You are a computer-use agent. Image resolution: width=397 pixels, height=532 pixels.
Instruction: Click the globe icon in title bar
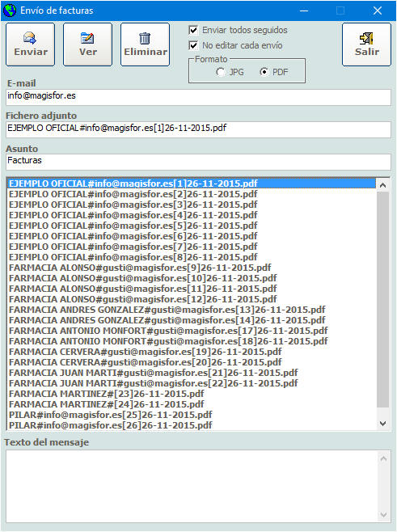pos(10,11)
